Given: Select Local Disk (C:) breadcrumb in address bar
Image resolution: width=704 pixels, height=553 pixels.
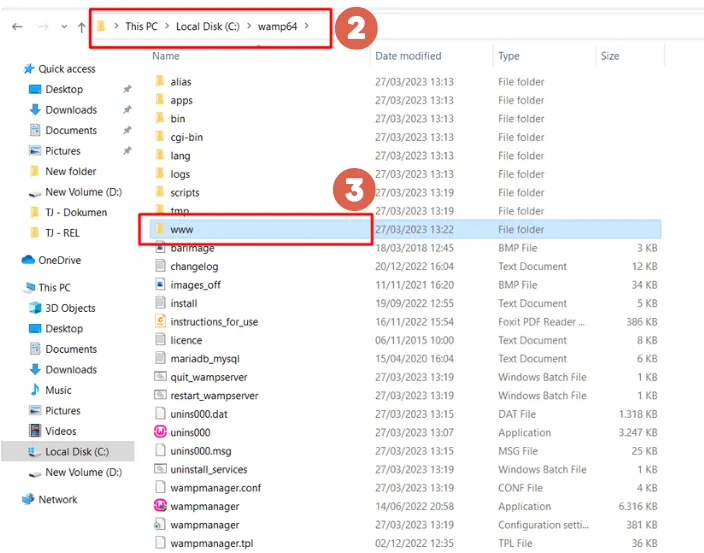Looking at the screenshot, I should point(208,26).
